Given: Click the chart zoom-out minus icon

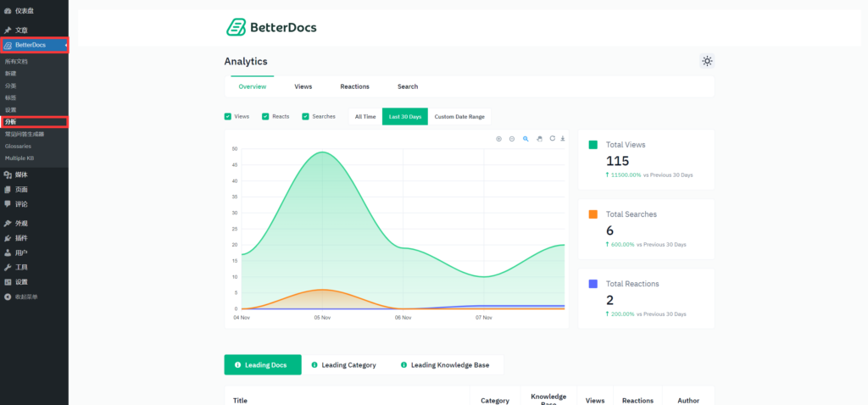Looking at the screenshot, I should pos(512,139).
